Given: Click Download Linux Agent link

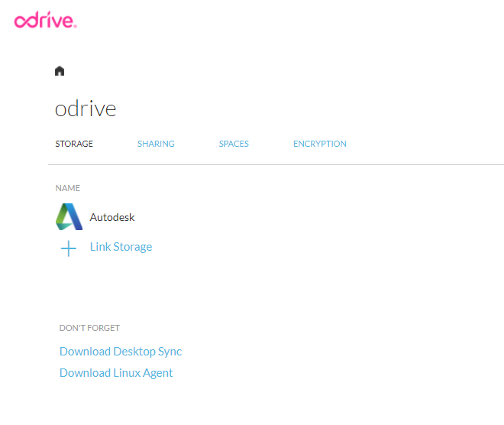Looking at the screenshot, I should tap(116, 373).
